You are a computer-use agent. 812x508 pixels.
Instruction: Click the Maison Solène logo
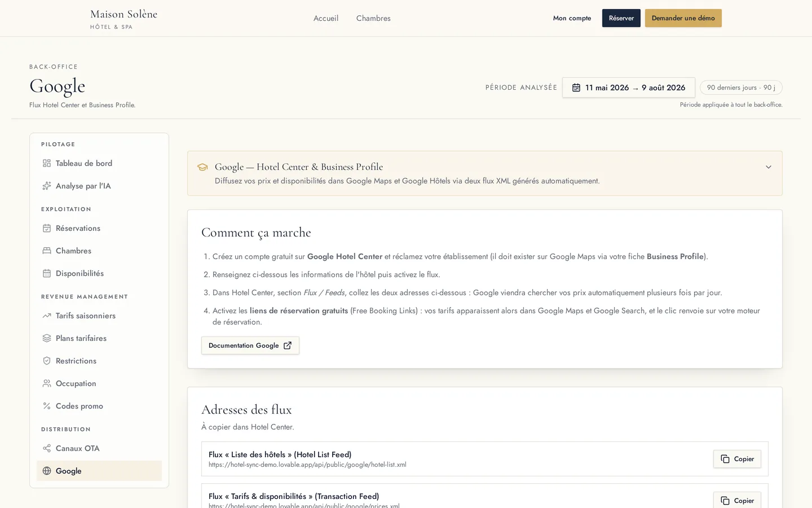[123, 19]
